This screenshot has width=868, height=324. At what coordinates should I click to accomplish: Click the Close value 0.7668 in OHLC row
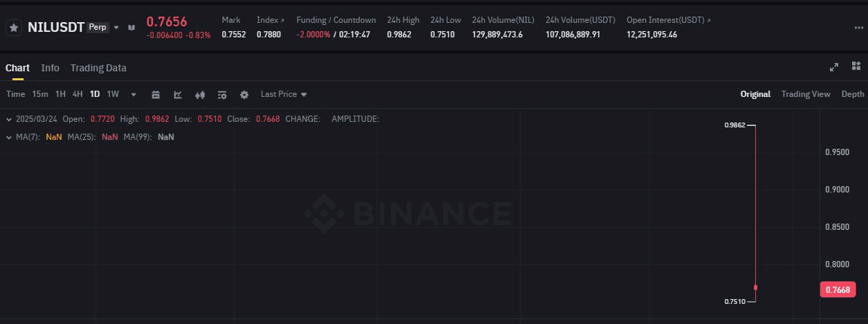(x=268, y=119)
